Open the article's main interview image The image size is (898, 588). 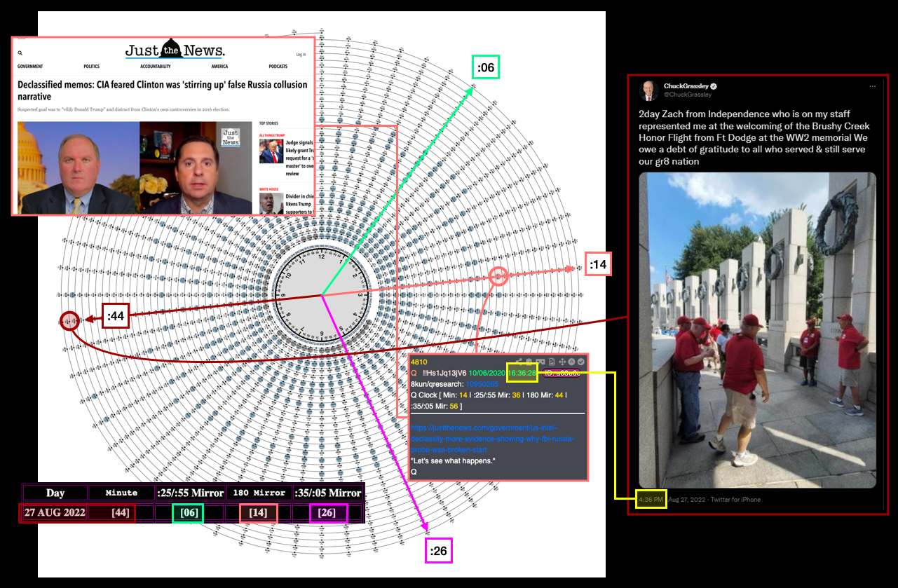tap(135, 167)
